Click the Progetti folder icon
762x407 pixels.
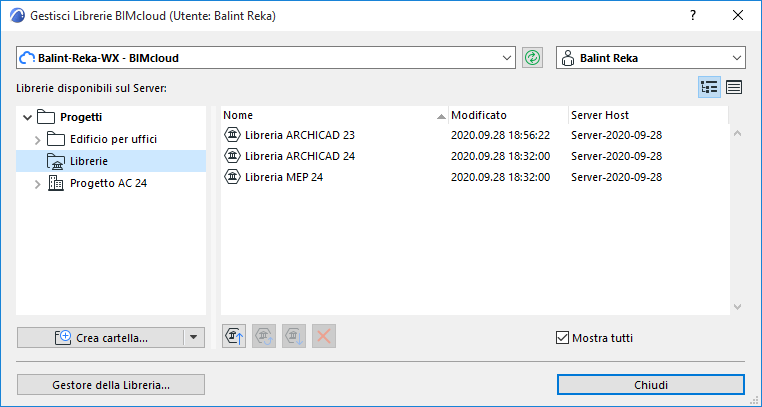coord(46,117)
